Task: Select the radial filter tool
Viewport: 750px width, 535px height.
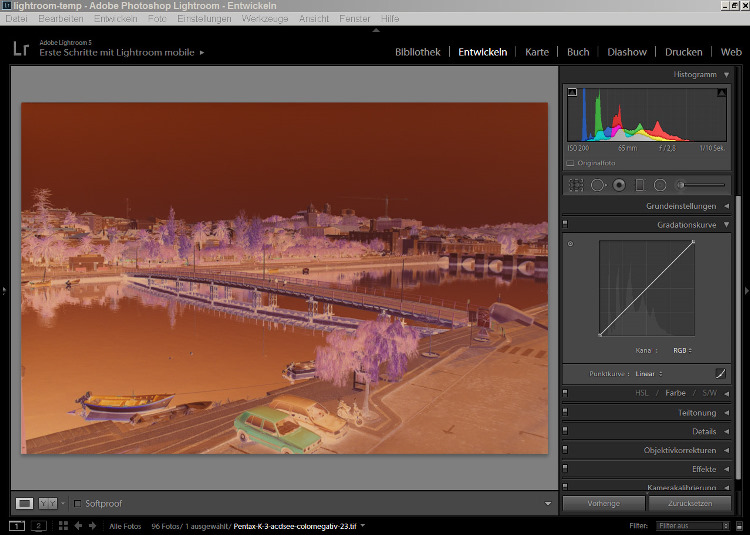Action: (x=660, y=185)
